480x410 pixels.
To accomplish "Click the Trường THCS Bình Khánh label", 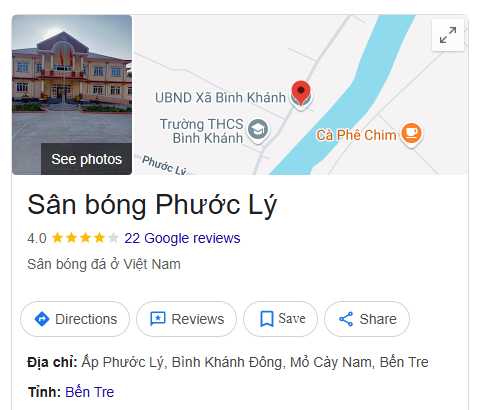I will tap(202, 131).
